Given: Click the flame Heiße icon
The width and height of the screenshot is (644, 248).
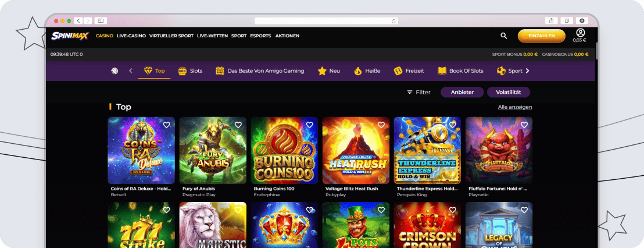Looking at the screenshot, I should pos(357,71).
